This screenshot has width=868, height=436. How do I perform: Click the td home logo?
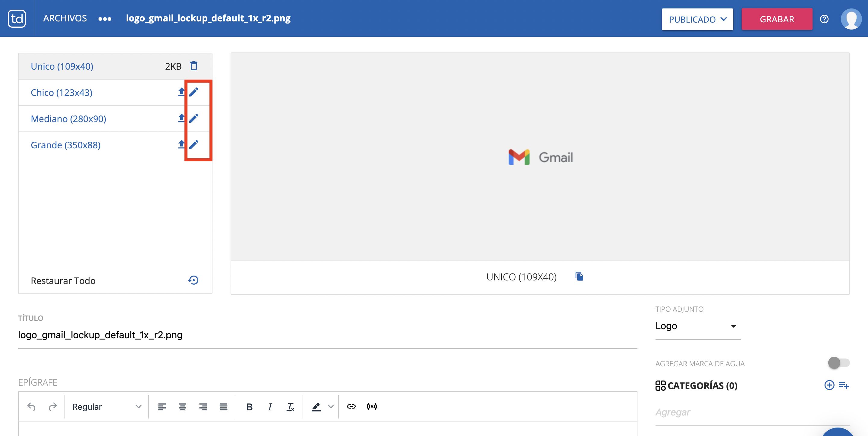coord(17,19)
